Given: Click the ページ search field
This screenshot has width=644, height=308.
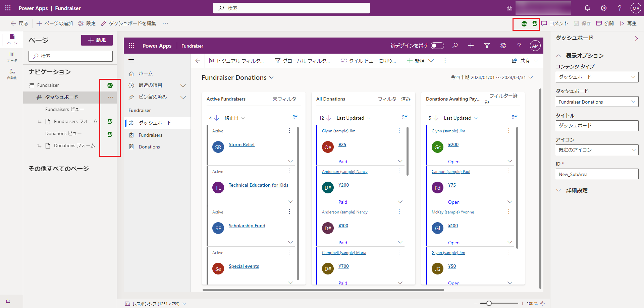Looking at the screenshot, I should tap(70, 56).
